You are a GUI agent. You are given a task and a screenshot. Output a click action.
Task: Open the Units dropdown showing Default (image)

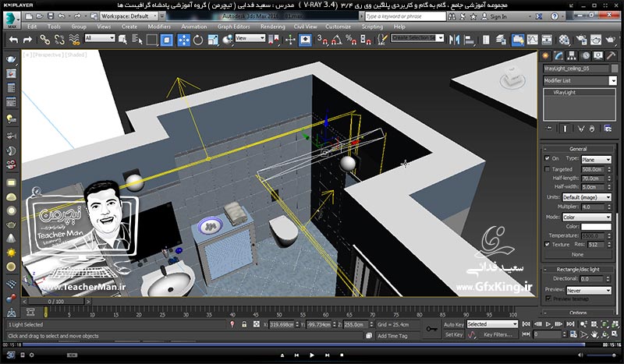[587, 197]
